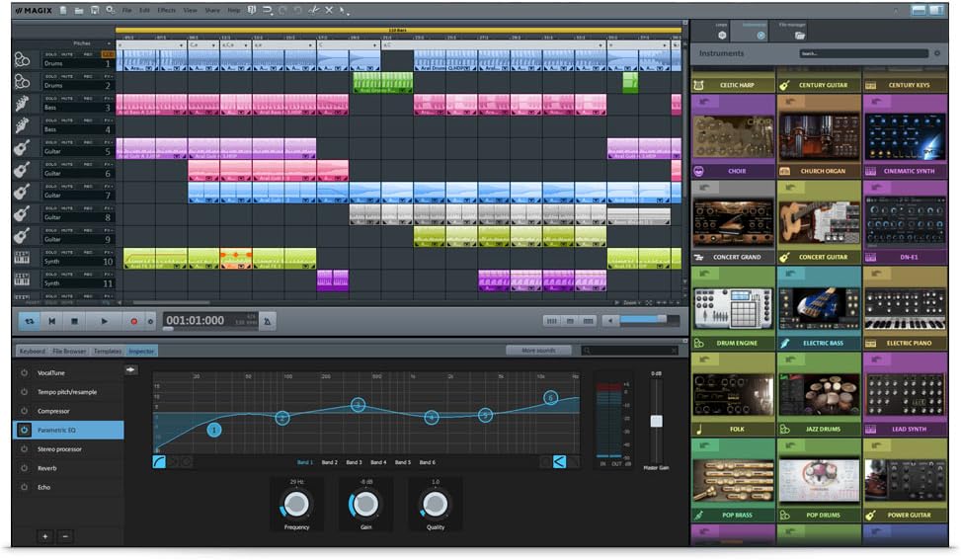Click the Drums track 1 instrument icon
961x560 pixels.
pos(22,59)
